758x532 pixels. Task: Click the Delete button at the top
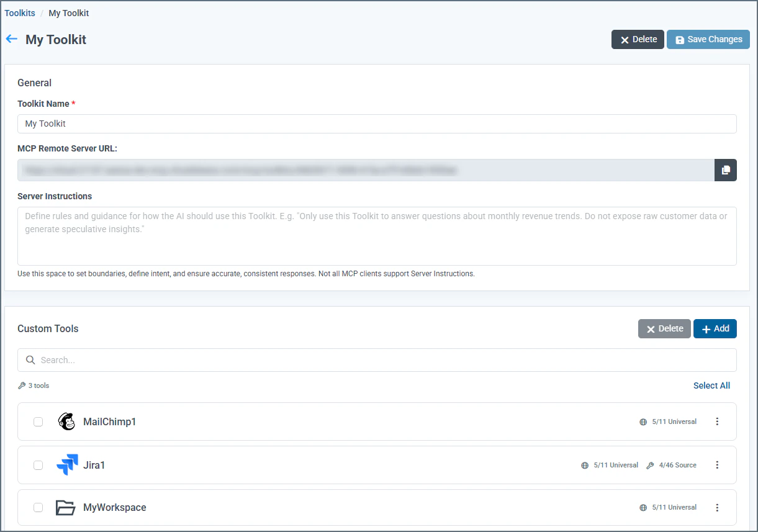pos(638,39)
